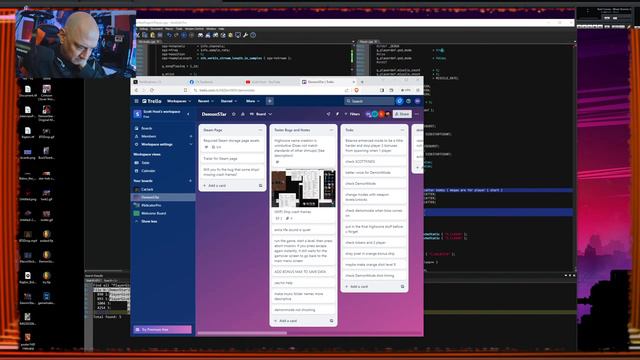Click the Try Premium free button

click(162, 329)
